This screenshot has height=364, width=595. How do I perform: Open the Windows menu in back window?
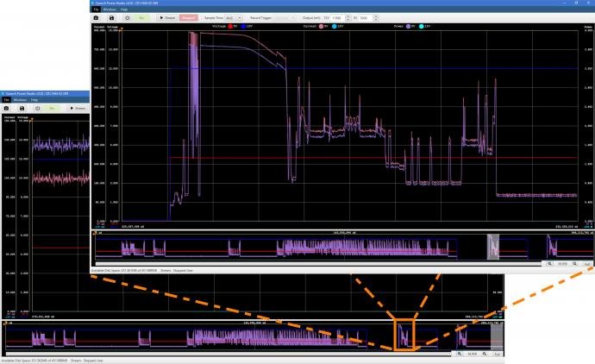click(19, 99)
